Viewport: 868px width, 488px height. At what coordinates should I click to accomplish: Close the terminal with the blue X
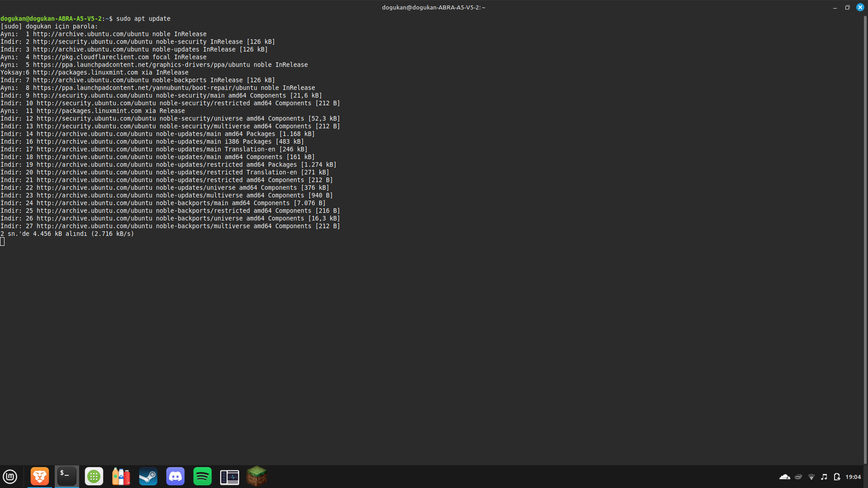pos(860,8)
